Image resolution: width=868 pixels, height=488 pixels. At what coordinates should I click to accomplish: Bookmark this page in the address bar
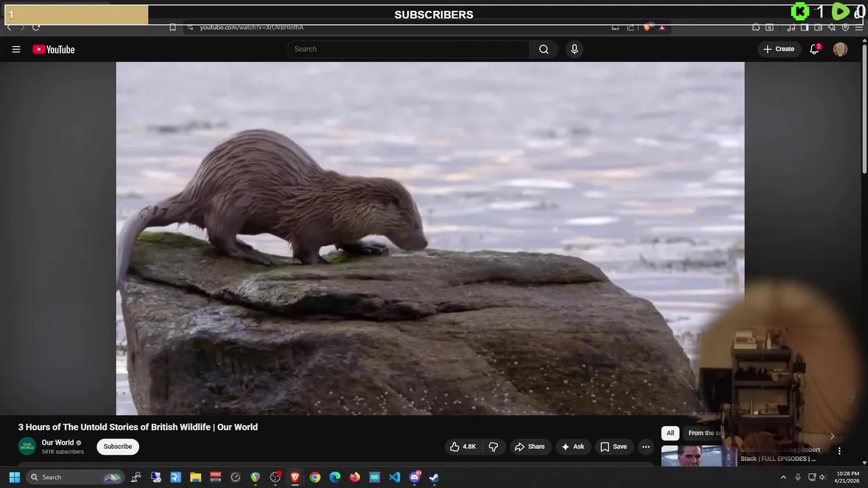click(x=172, y=28)
